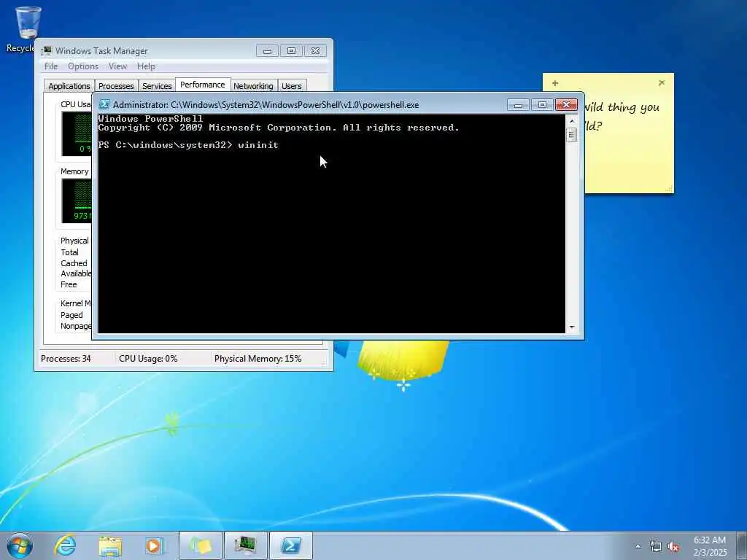
Task: Switch to the Users tab
Action: (292, 86)
